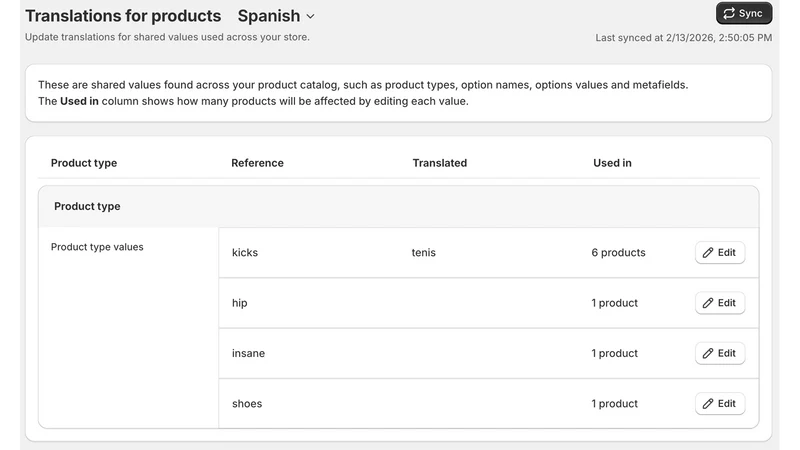Click the 'Used in' column header

612,163
